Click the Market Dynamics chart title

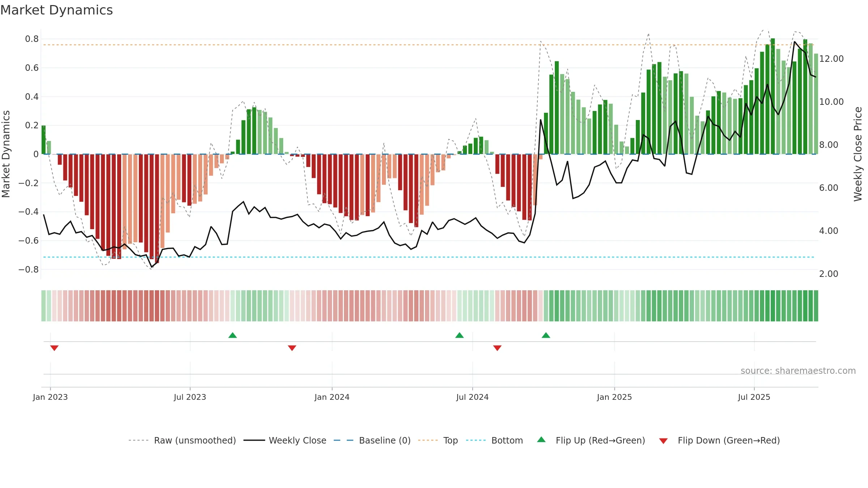[57, 10]
